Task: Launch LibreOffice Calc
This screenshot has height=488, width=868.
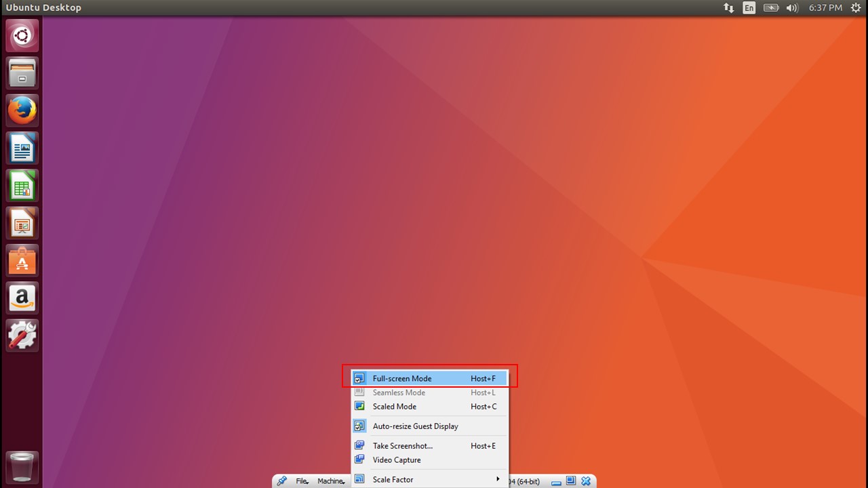Action: tap(22, 186)
